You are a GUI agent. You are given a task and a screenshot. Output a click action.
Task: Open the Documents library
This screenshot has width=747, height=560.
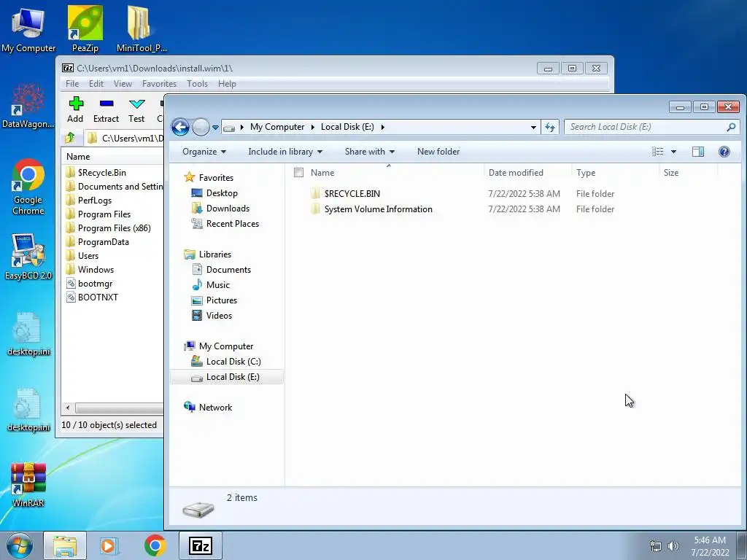(x=228, y=270)
